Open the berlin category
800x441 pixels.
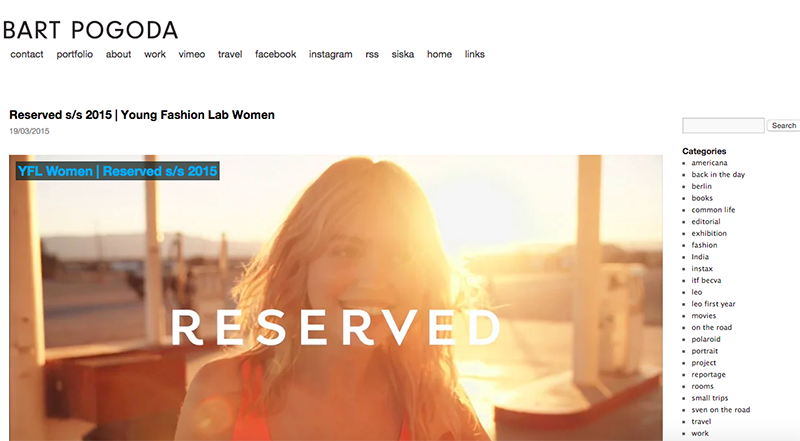pyautogui.click(x=702, y=186)
